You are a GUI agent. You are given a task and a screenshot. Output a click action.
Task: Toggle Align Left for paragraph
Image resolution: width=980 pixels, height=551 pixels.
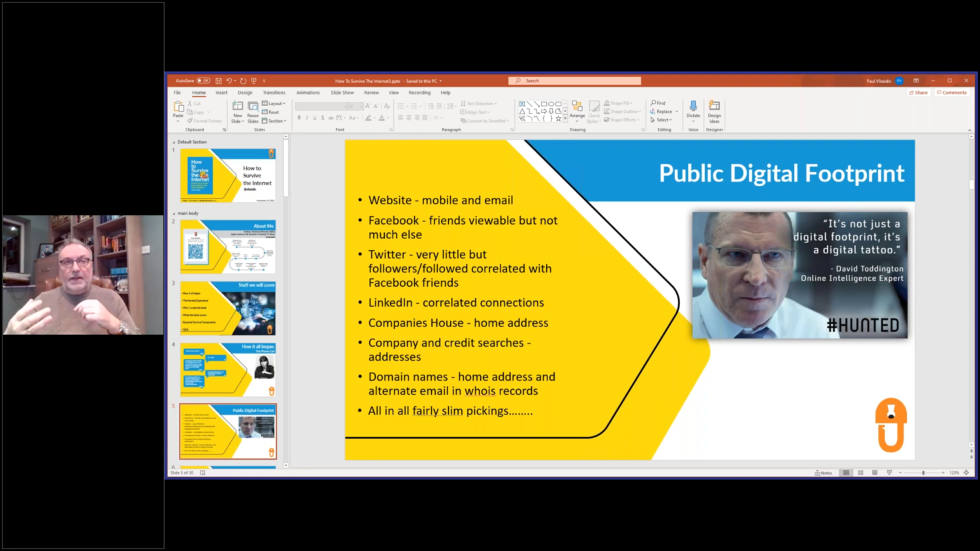(400, 118)
